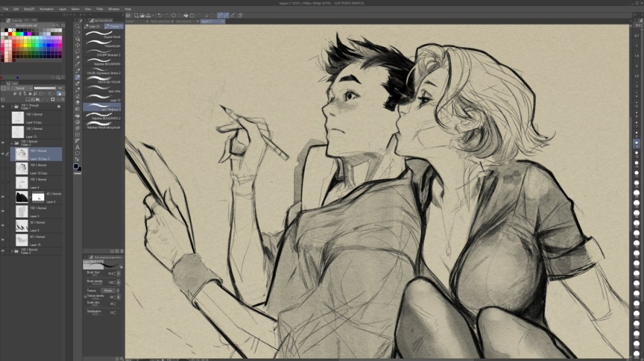The width and height of the screenshot is (644, 361).
Task: Click the main foreground color indicator
Action: point(76,167)
